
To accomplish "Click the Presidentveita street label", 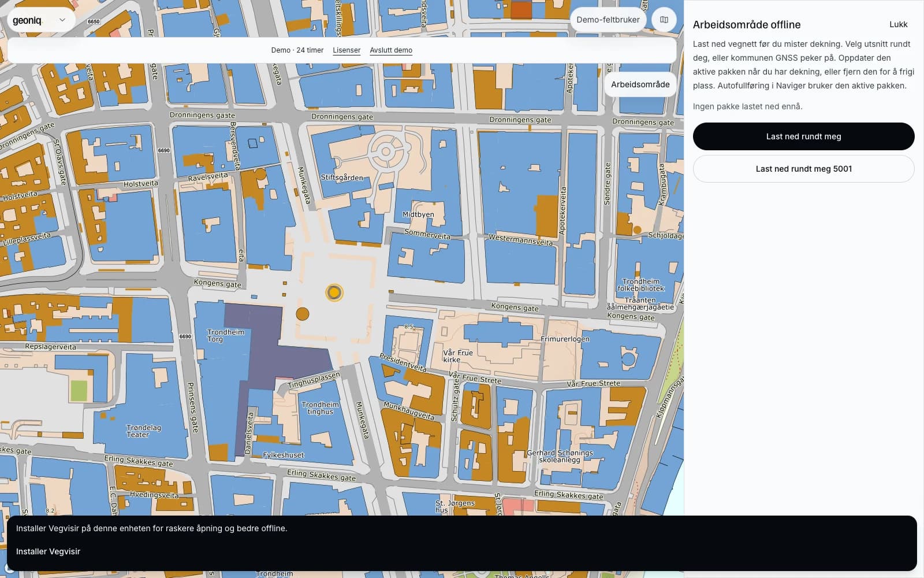I will click(403, 362).
